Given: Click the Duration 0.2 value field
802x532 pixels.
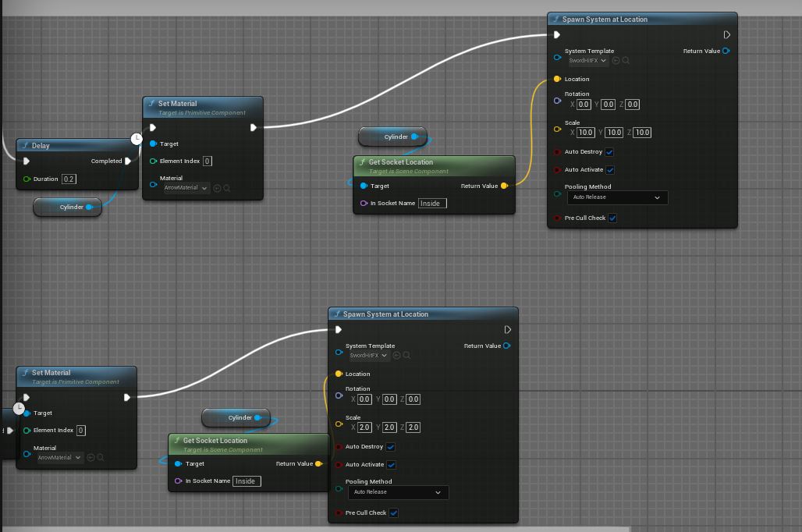Looking at the screenshot, I should point(69,179).
